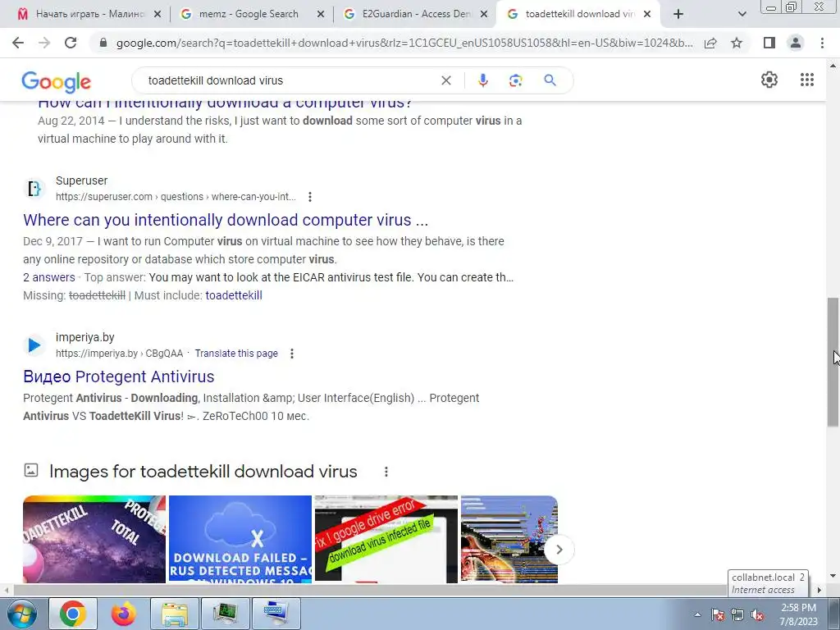Open on-screen keyboard taskbar app
The width and height of the screenshot is (840, 630).
tap(276, 614)
